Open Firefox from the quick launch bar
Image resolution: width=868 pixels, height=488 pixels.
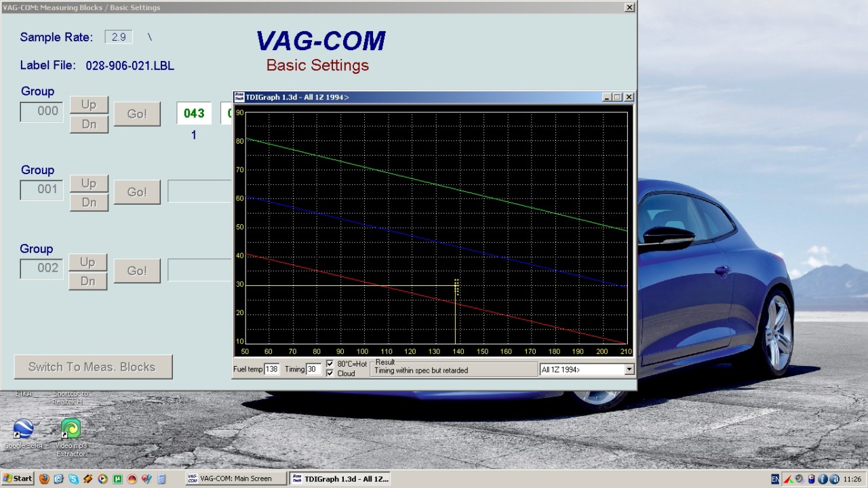point(44,479)
